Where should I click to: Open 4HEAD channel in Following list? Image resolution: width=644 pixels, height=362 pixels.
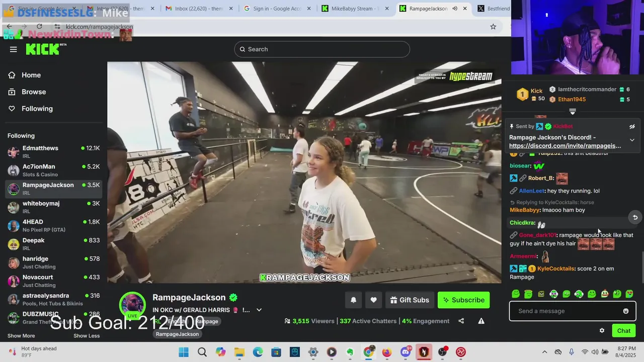point(53,225)
